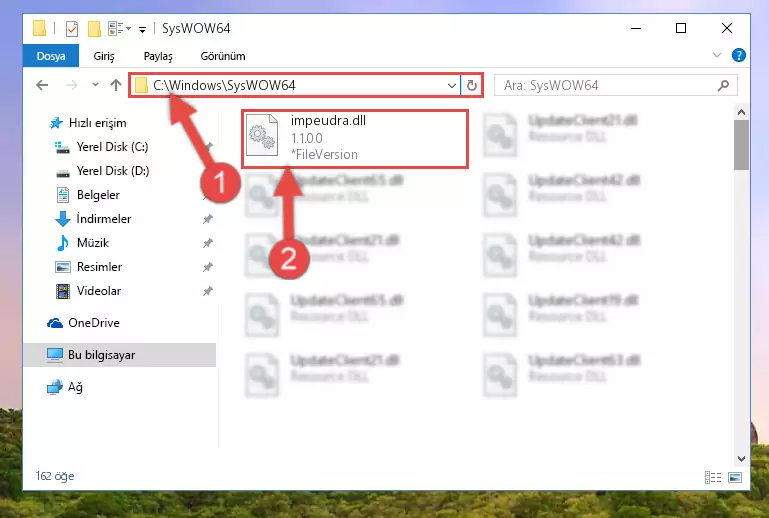Click the pin icon next to Videolar
The height and width of the screenshot is (518, 769).
click(207, 291)
